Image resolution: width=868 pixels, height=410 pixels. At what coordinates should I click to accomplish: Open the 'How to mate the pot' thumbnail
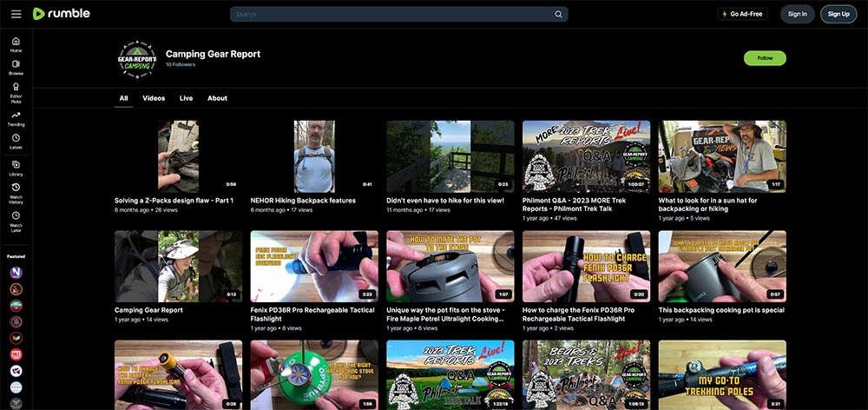450,266
